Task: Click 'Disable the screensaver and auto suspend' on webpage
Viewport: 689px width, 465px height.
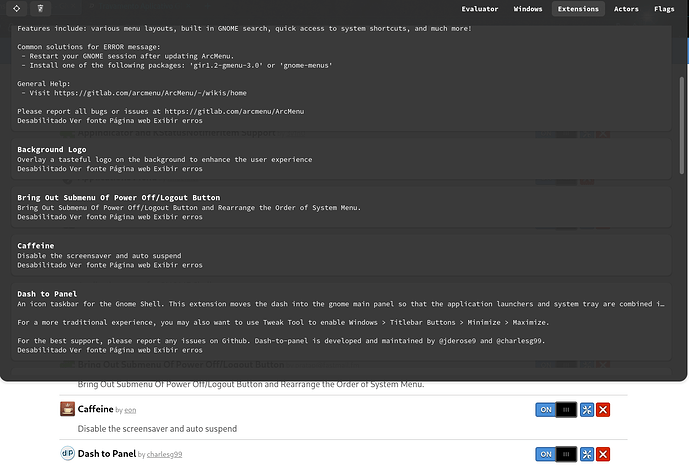Action: tap(157, 429)
